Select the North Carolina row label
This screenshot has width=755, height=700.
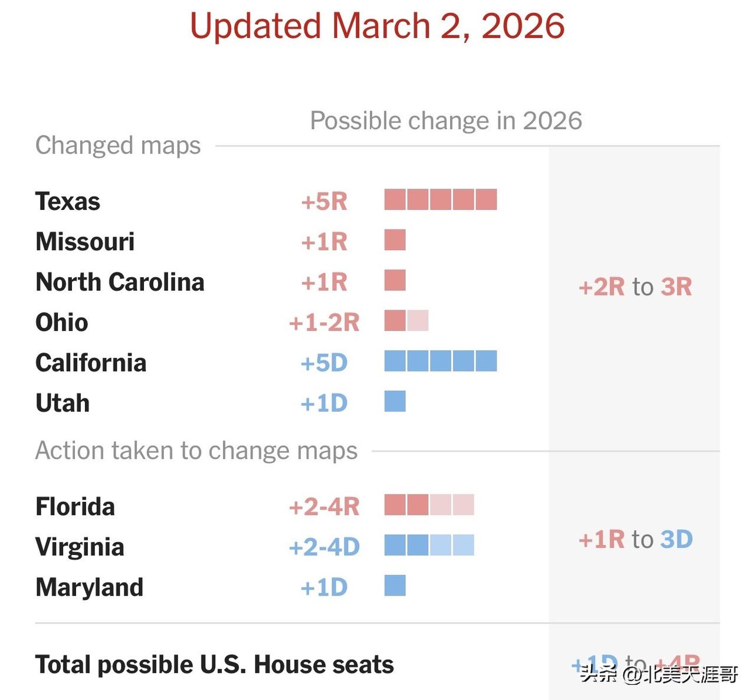coord(120,282)
